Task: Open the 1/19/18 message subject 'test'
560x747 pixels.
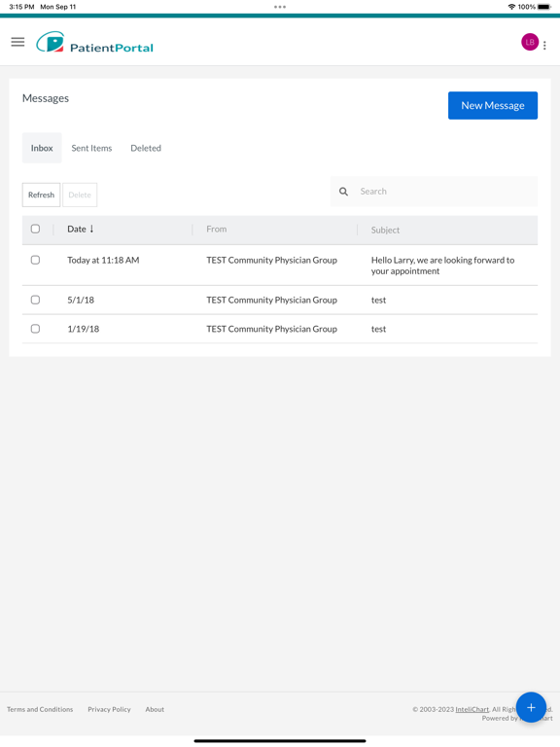Action: [x=378, y=329]
